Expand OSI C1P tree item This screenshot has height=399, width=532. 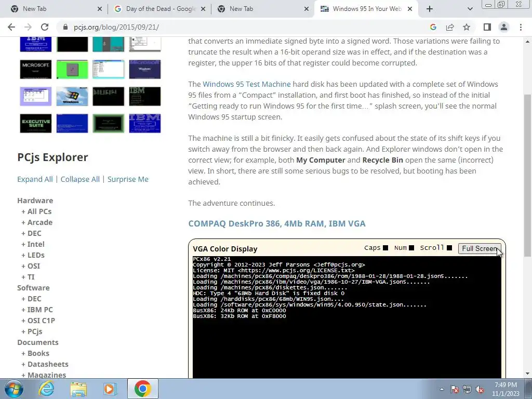[38, 320]
